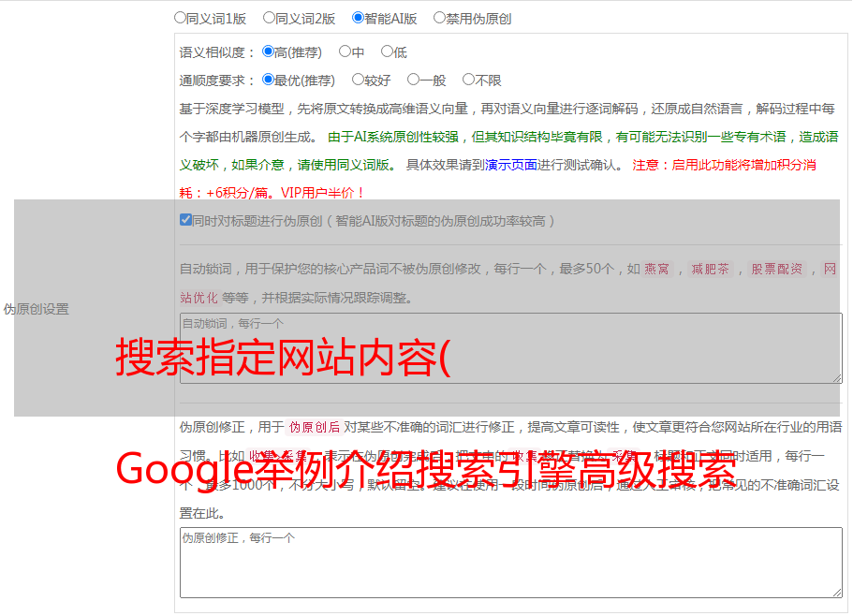Set 通顺度要求 to 不限
Viewport: 853px width, 616px height.
pyautogui.click(x=468, y=80)
